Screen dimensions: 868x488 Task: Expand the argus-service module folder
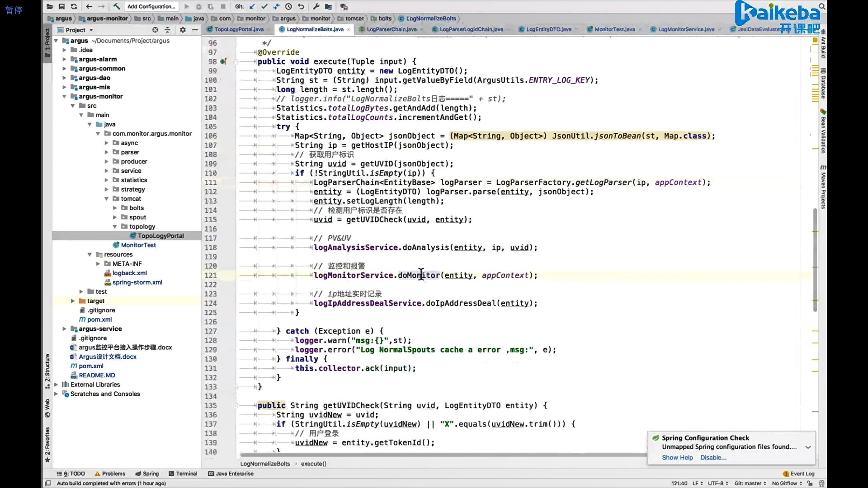coord(64,329)
